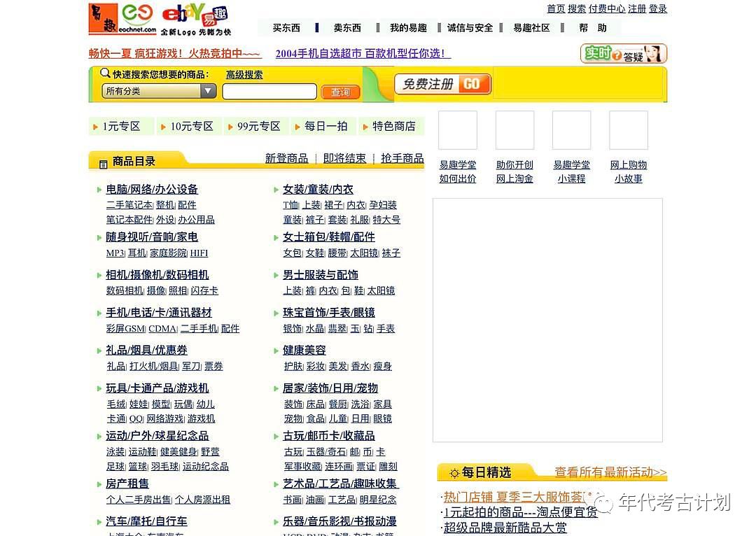Screen dimensions: 756x536
Task: Open the 实时答疑 live help badge
Action: pyautogui.click(x=624, y=53)
